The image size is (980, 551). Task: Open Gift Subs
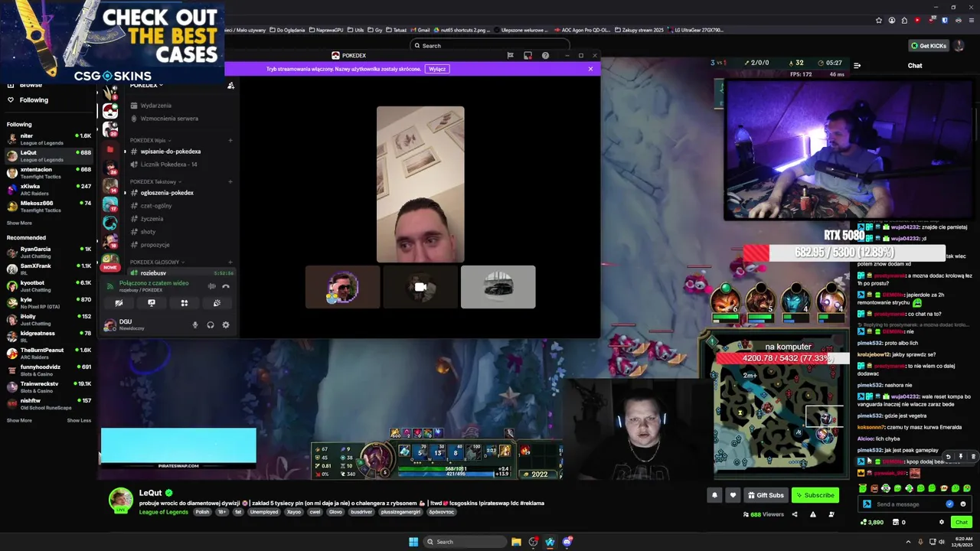click(x=766, y=495)
